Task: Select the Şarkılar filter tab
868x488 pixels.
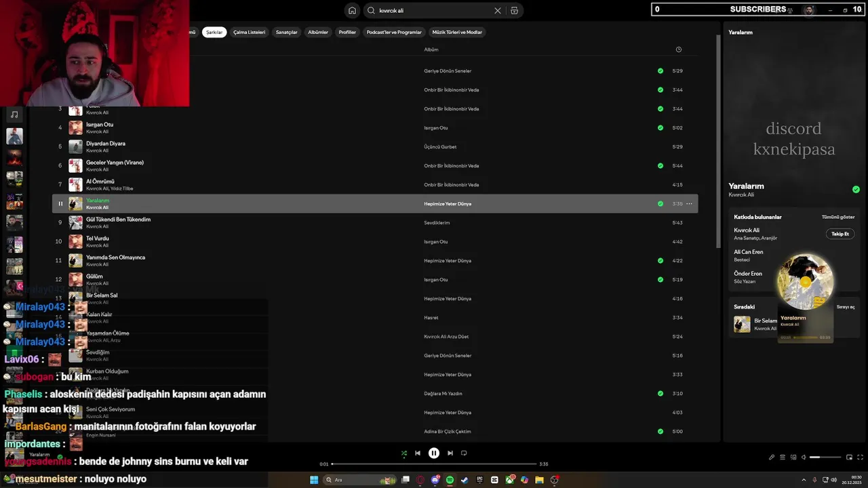Action: pos(214,32)
